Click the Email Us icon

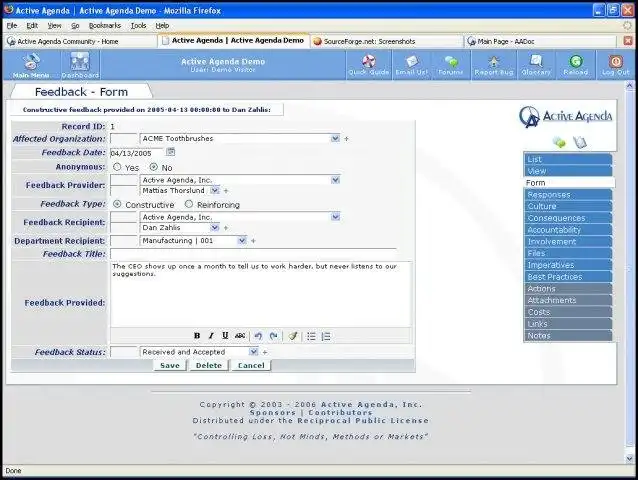tap(411, 65)
